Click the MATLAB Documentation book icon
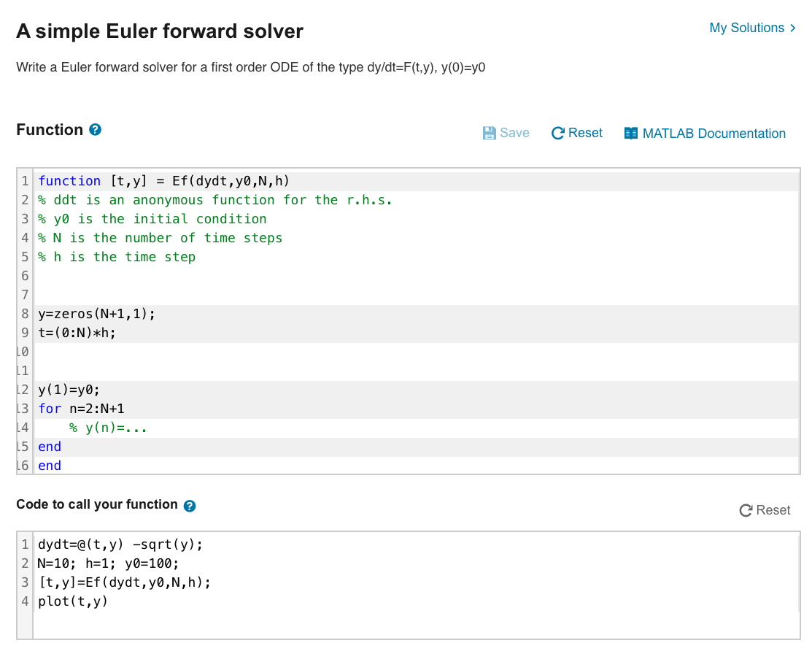Screen dimensions: 812x651 pyautogui.click(x=631, y=133)
